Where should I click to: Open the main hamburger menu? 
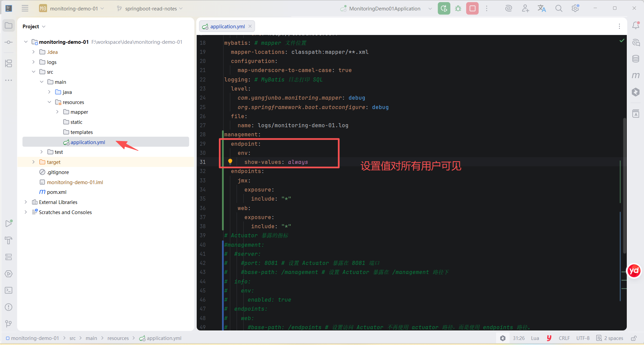[25, 8]
